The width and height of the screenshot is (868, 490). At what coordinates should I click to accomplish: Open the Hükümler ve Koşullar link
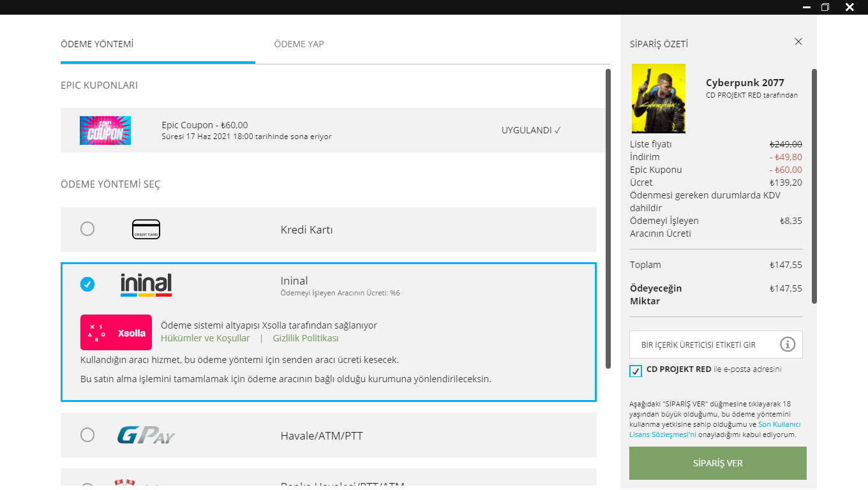coord(206,338)
